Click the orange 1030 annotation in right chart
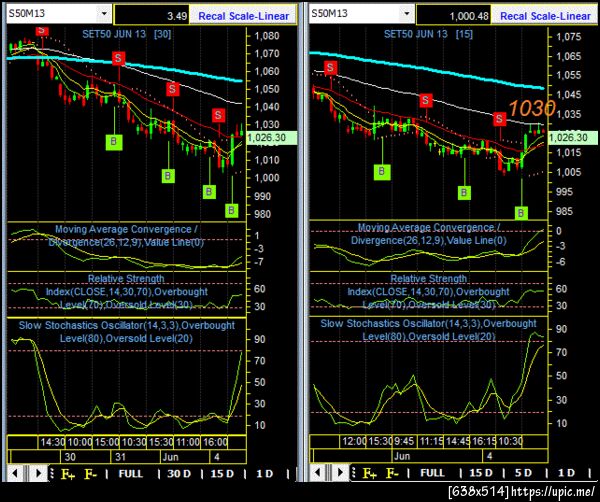Screen dimensions: 600x502 532,108
